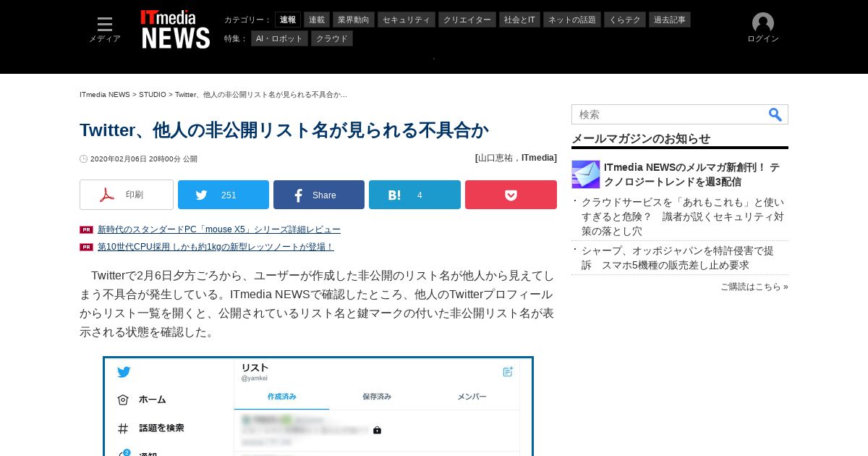Select 連載 category
Screen dimensions: 868x456
317,20
